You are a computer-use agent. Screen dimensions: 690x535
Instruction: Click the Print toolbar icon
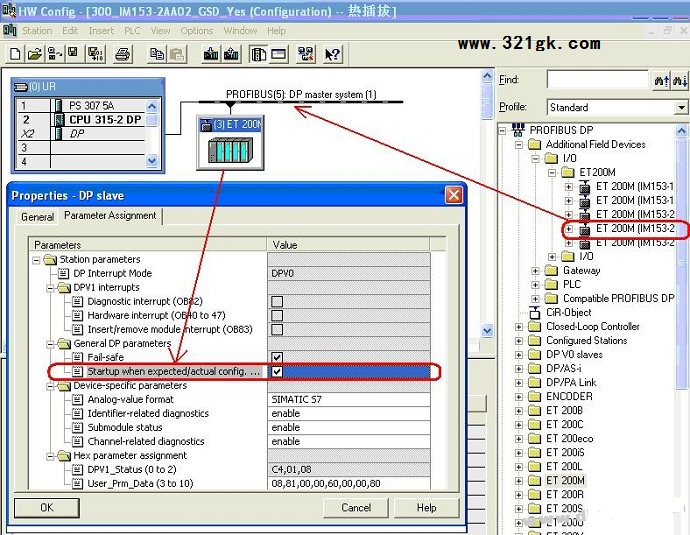pyautogui.click(x=123, y=54)
